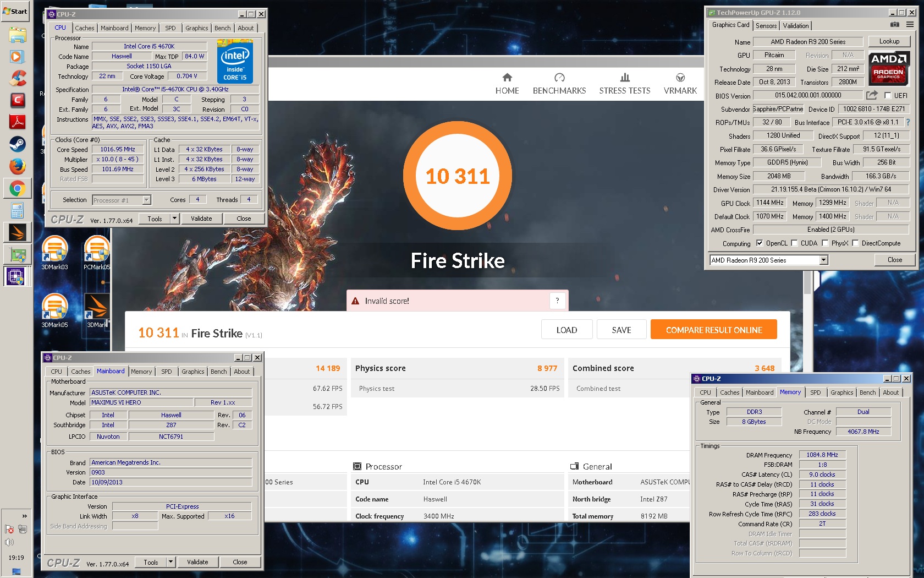The image size is (924, 578).
Task: Open STRESS TESTS section in 3DMark
Action: [625, 84]
